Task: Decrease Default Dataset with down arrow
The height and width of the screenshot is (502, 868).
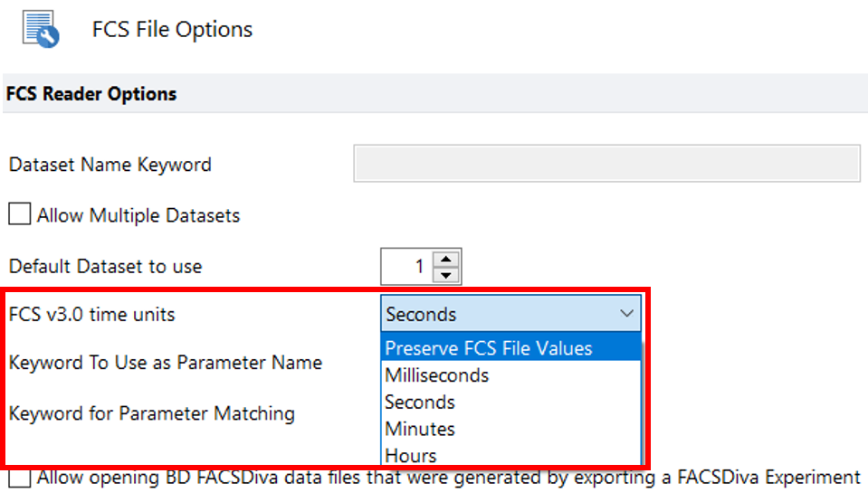Action: click(x=447, y=274)
